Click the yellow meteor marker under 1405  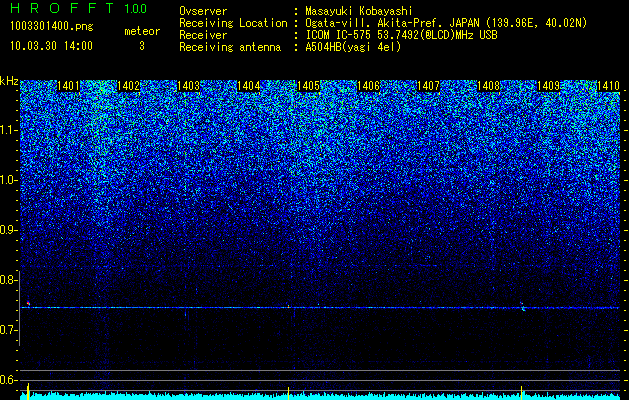[288, 393]
